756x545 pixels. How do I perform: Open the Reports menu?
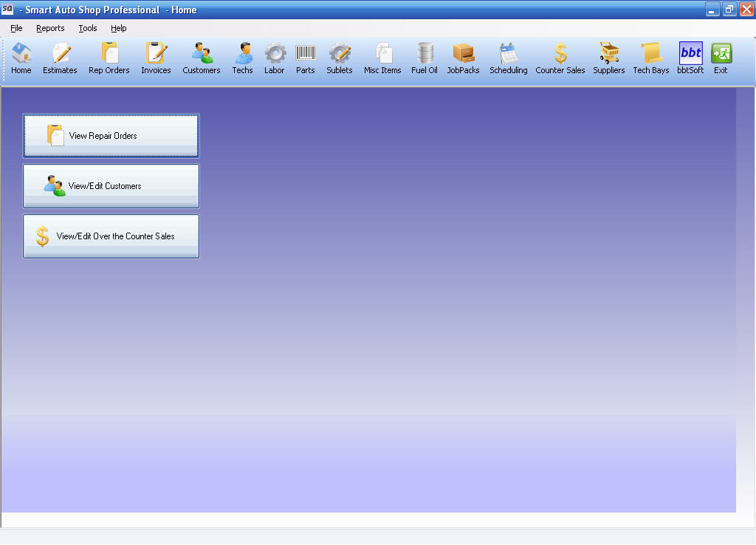click(50, 28)
